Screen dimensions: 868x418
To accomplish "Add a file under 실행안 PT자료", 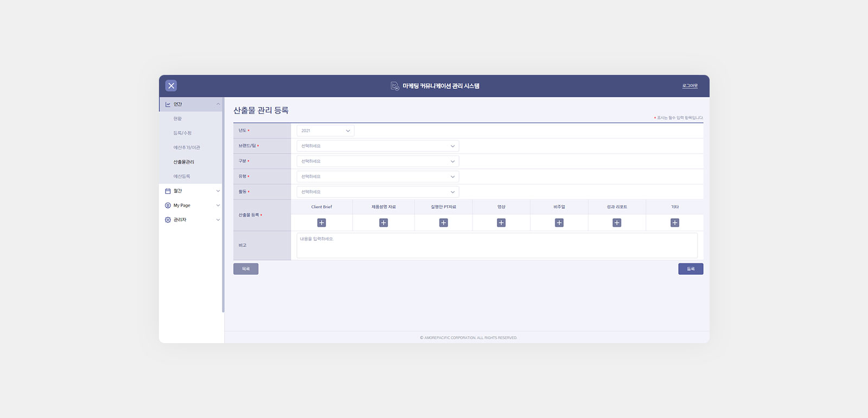I will coord(443,223).
